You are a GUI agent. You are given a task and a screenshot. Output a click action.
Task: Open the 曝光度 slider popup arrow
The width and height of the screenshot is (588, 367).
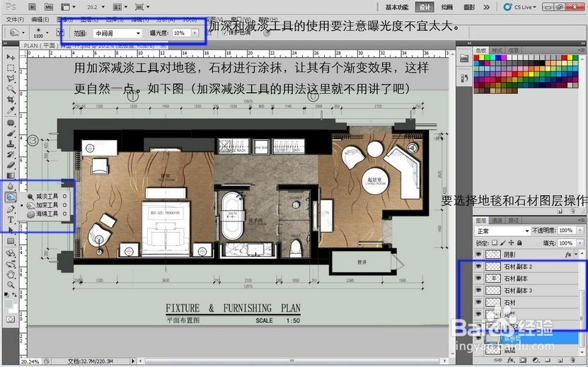195,33
